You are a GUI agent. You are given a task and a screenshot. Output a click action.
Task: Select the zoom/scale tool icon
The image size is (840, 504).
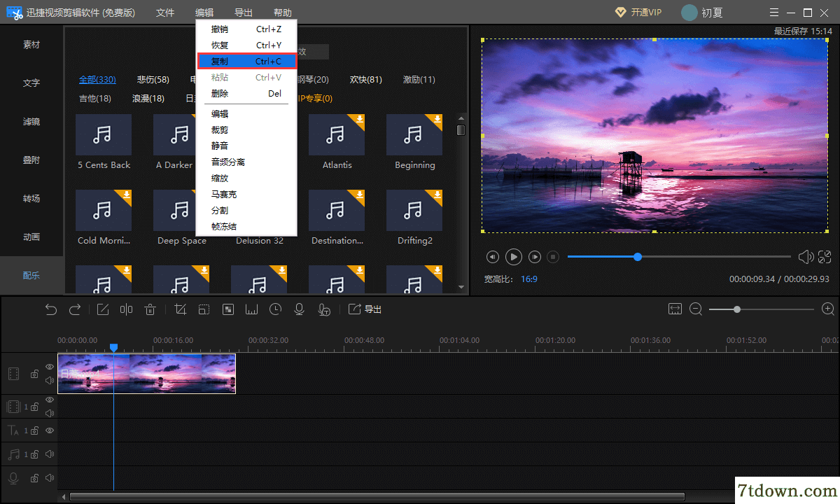pos(204,309)
